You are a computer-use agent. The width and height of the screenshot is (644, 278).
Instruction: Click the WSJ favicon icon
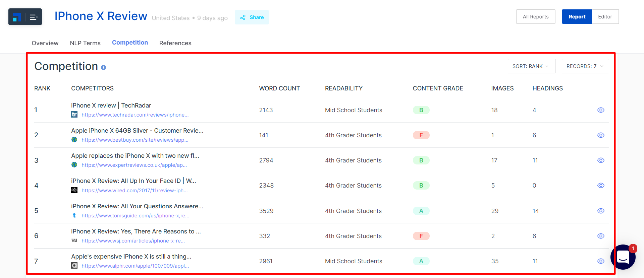(74, 240)
